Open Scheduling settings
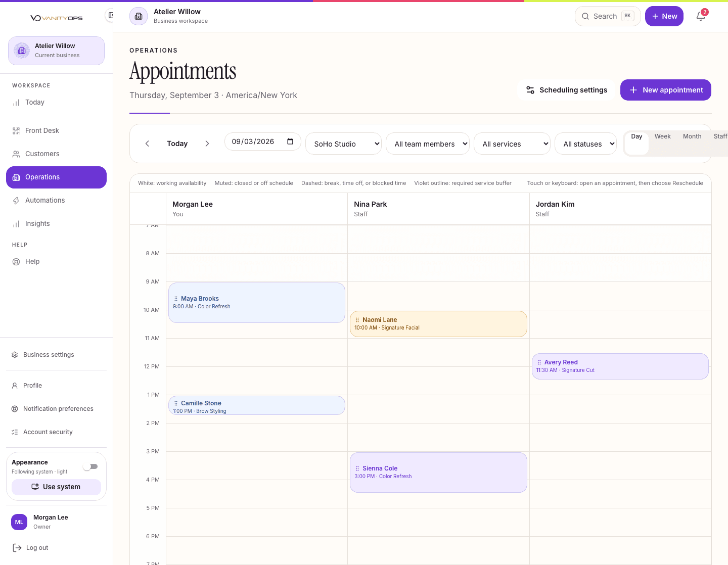 coord(566,90)
